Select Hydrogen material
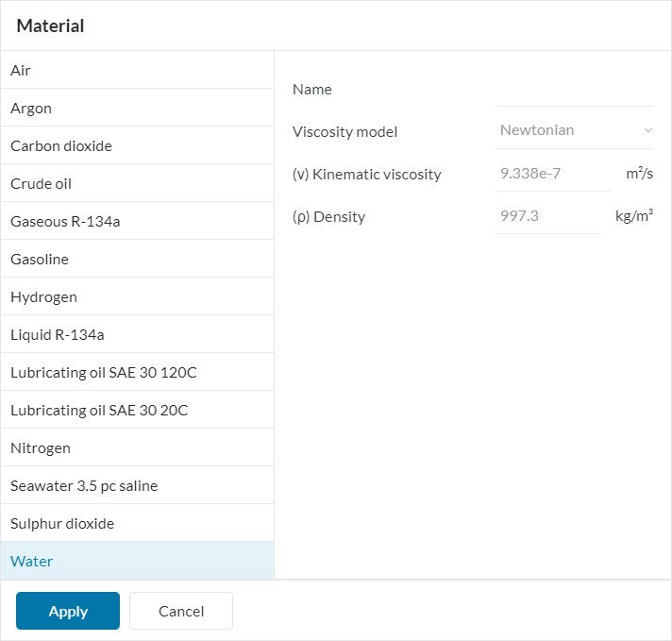The height and width of the screenshot is (641, 672). click(x=137, y=297)
